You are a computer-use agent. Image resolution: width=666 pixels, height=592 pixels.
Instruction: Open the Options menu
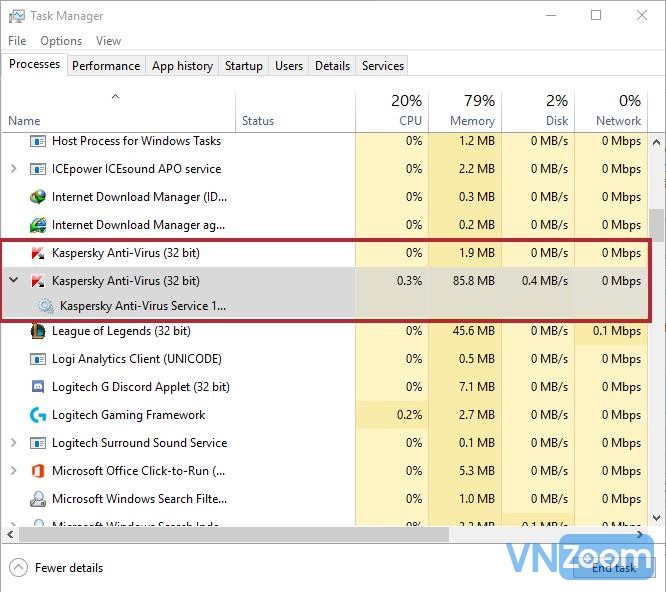pyautogui.click(x=61, y=41)
